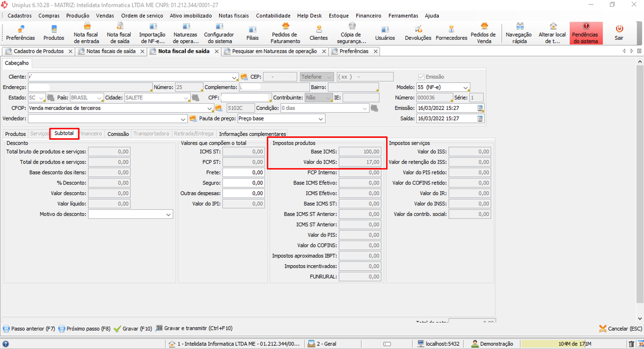
Task: Open Naturezas de operação toolbar icon
Action: pyautogui.click(x=185, y=33)
